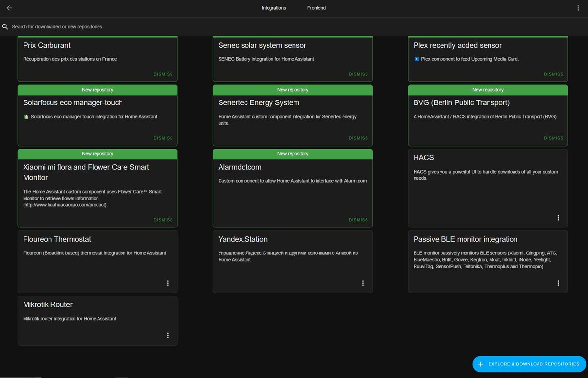Open the Senec solar system sensor title
The height and width of the screenshot is (378, 588).
click(x=262, y=45)
